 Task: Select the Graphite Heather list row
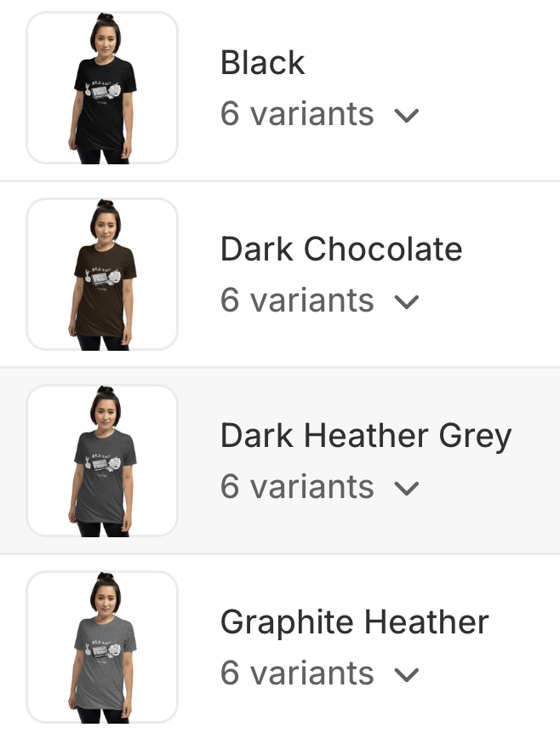pyautogui.click(x=494, y=698)
